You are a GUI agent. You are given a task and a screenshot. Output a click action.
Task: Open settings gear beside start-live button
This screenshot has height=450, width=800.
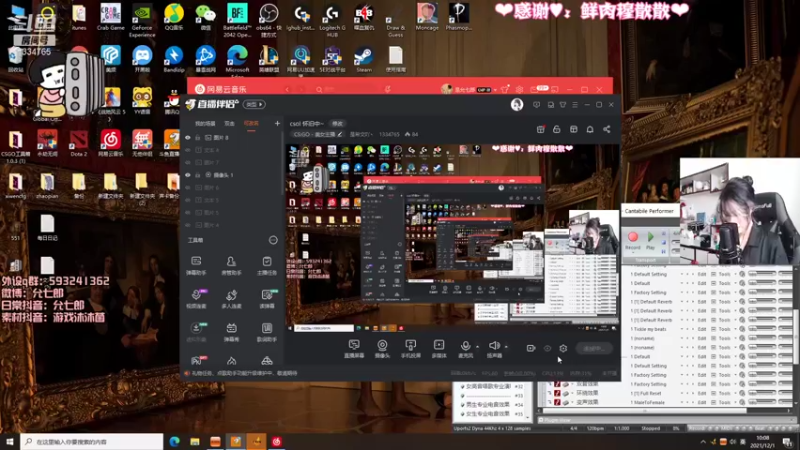[563, 348]
